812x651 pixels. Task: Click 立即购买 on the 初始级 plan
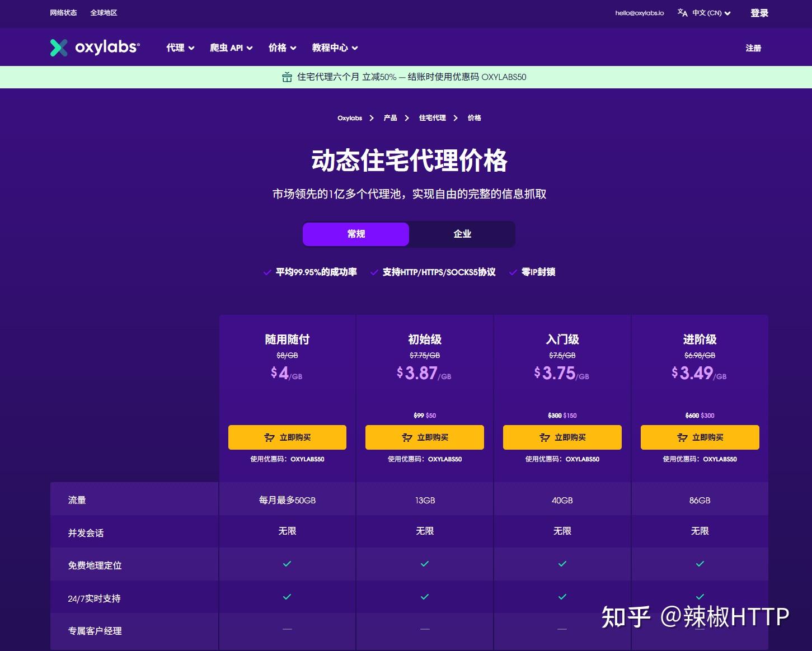424,437
